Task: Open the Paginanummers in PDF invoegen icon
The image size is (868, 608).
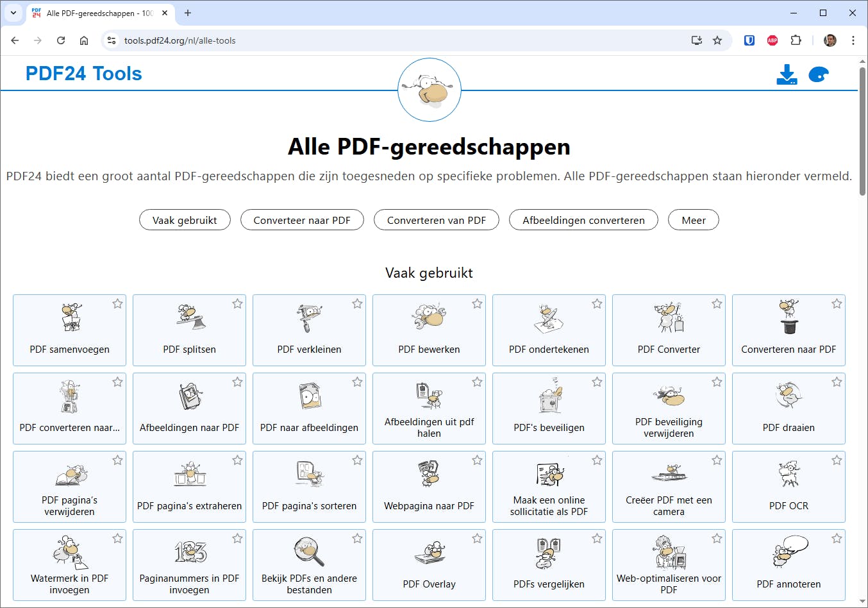Action: tap(190, 552)
